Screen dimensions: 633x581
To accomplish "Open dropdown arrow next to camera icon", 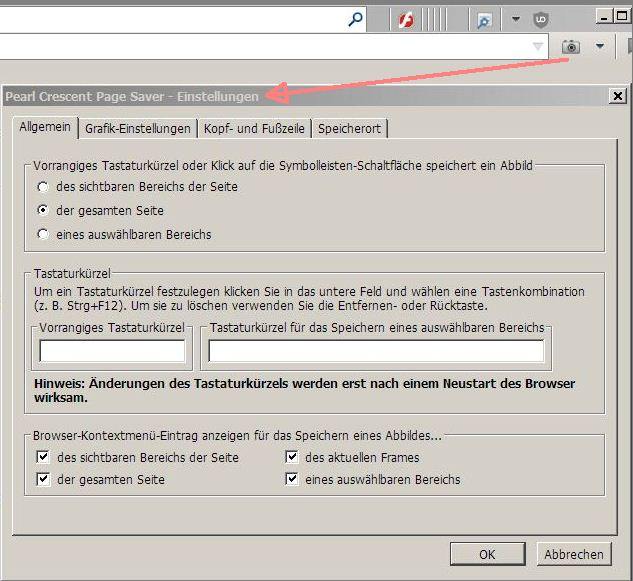I will (600, 46).
